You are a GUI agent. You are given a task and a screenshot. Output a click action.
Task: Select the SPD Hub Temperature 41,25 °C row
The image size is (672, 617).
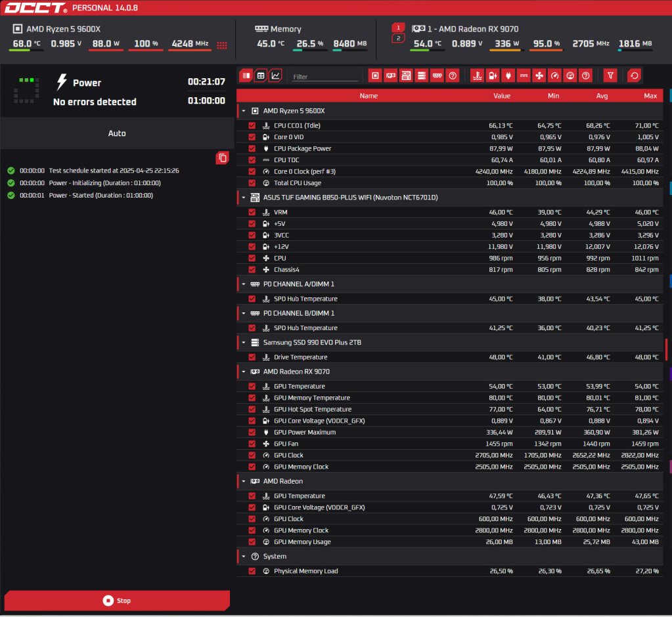(x=449, y=328)
